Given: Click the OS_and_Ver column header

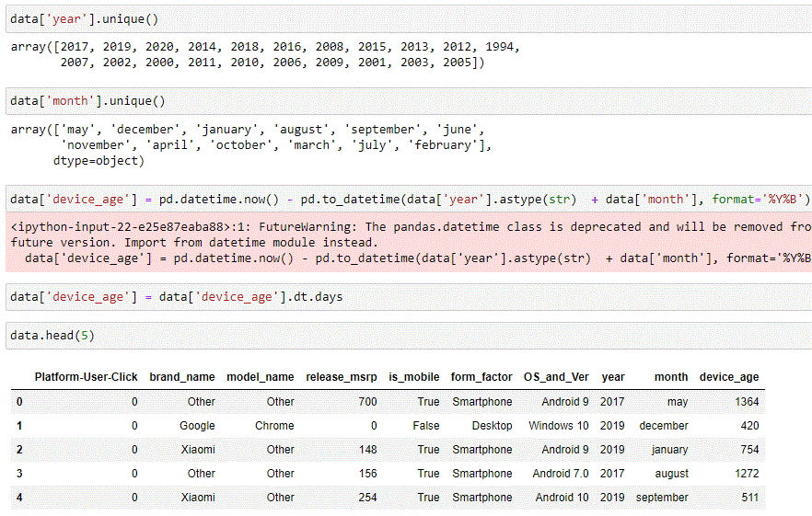Looking at the screenshot, I should pyautogui.click(x=556, y=377).
